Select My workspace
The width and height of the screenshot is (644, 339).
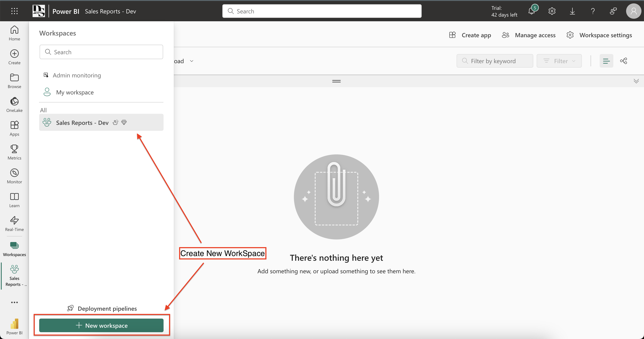pos(101,92)
